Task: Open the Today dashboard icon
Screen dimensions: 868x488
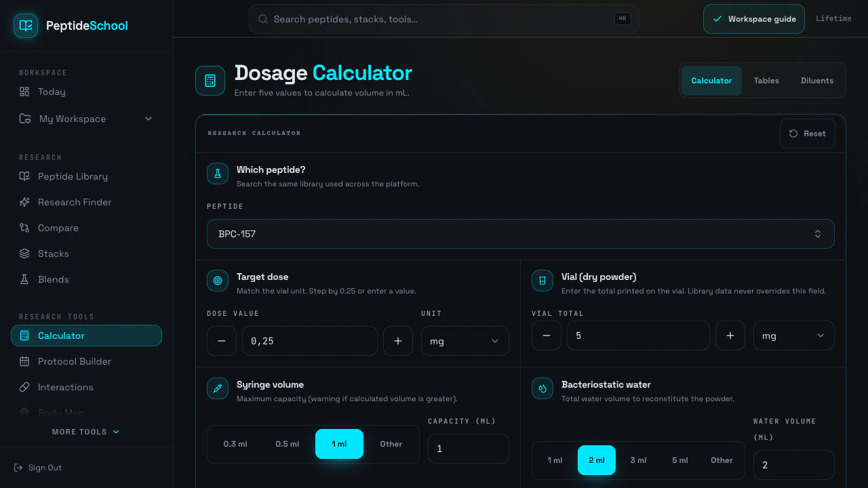Action: coord(24,91)
